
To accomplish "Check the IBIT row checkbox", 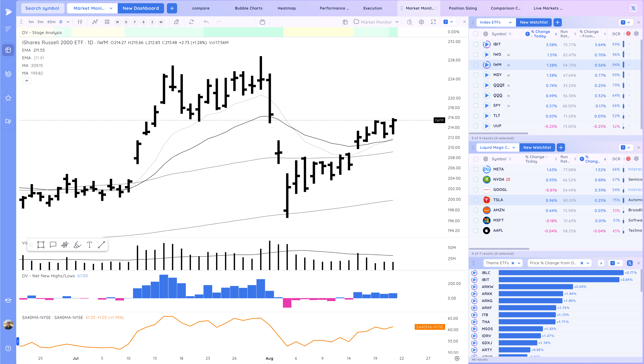I will click(x=476, y=45).
